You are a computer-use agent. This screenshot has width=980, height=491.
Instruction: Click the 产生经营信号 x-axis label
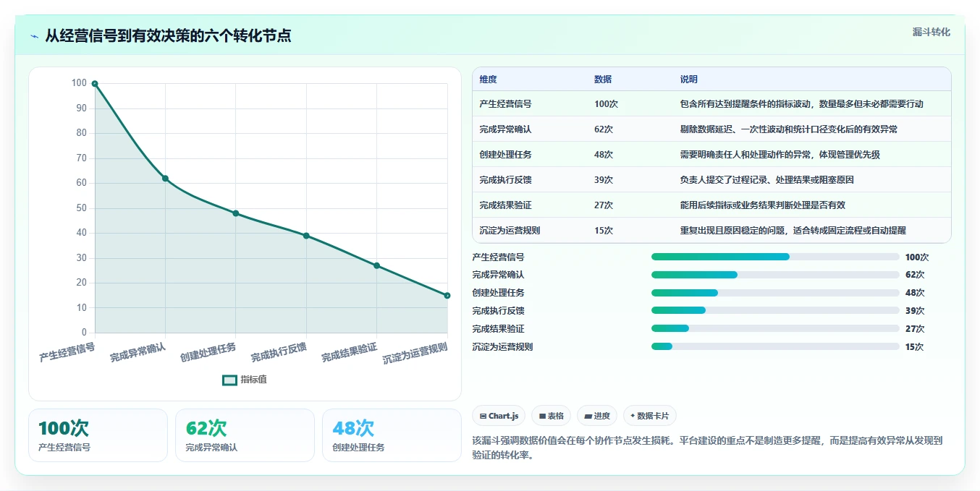click(x=67, y=352)
